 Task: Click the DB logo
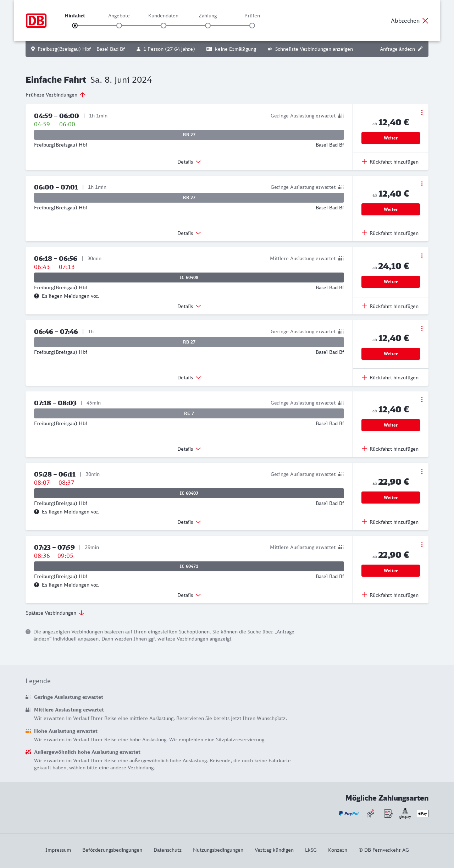click(36, 21)
